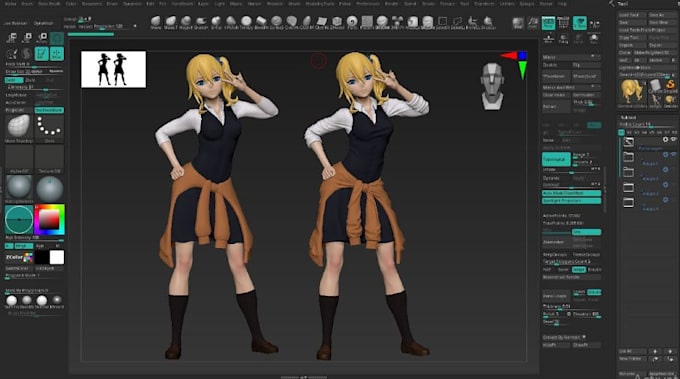
Task: Expand the Subtool panel header
Action: [628, 118]
